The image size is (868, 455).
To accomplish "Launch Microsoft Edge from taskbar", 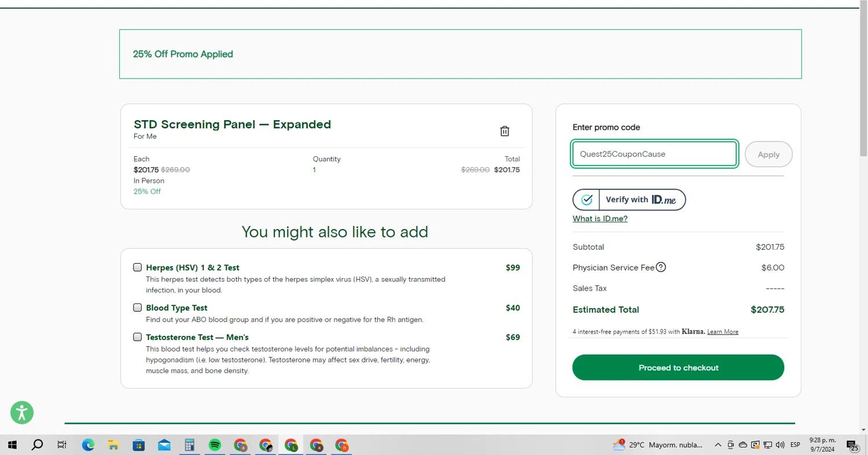I will click(88, 445).
